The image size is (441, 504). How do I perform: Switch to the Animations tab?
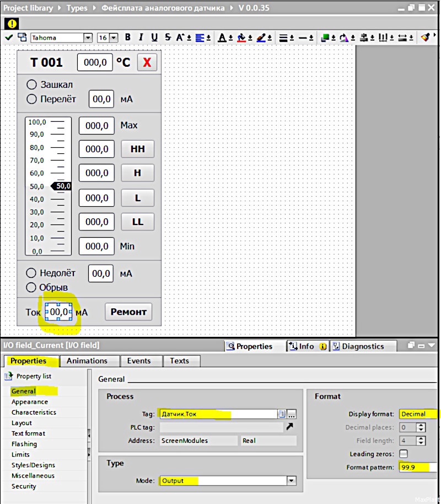coord(87,361)
